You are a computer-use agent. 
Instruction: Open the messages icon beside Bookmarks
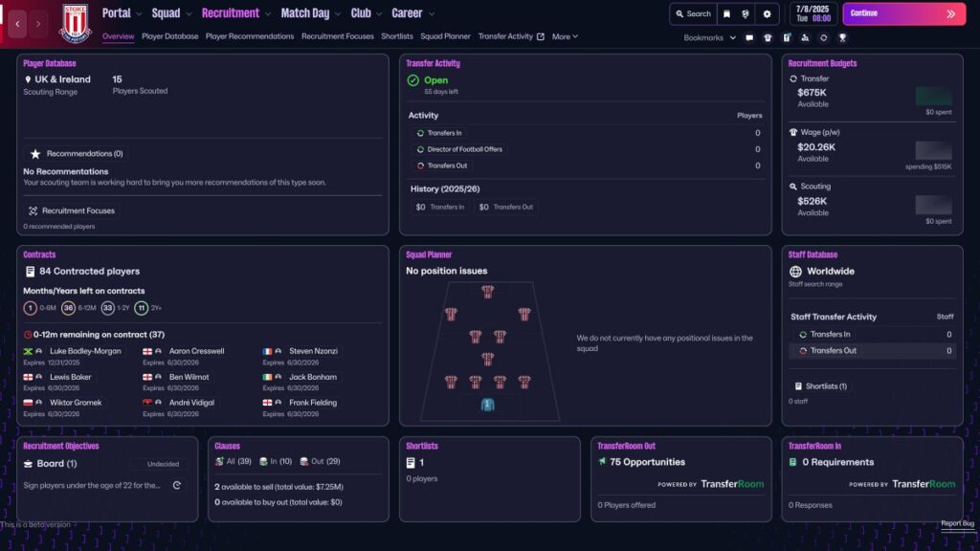pos(749,36)
